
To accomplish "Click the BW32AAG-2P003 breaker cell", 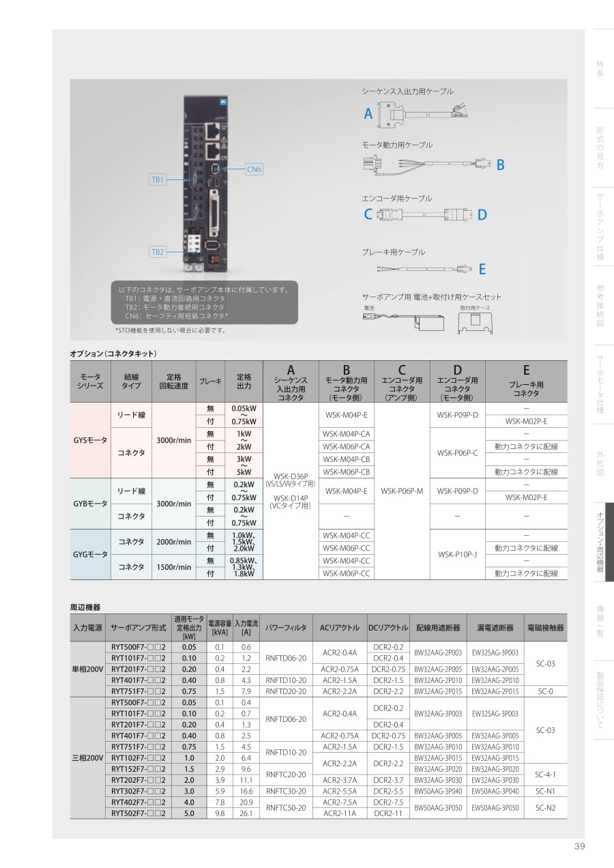I will 438,652.
